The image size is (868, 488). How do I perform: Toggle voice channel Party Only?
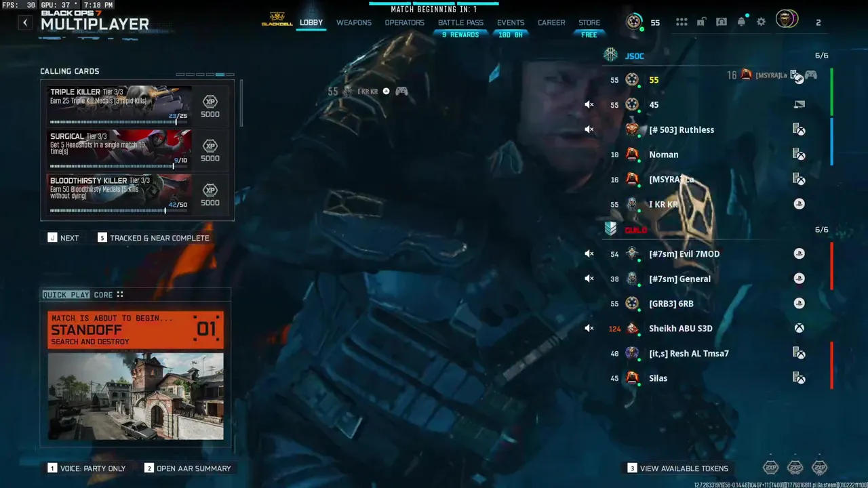coord(87,468)
